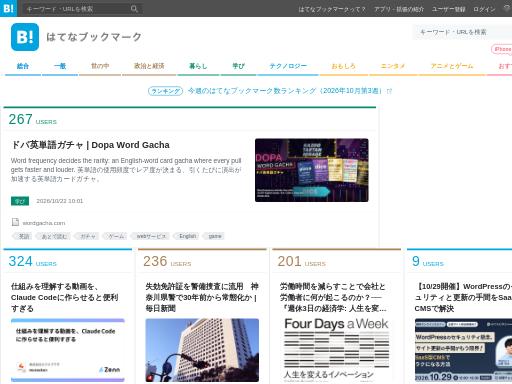
Task: Click the webサービス tag
Action: tap(151, 236)
